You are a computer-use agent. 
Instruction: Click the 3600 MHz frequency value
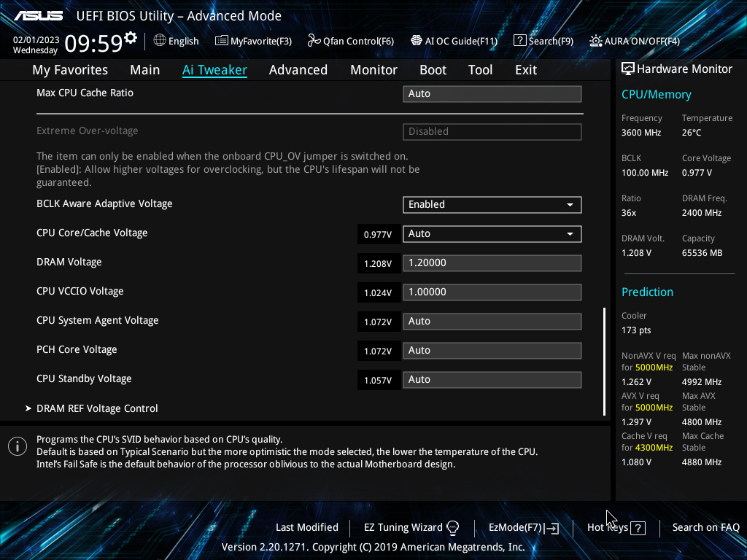pyautogui.click(x=641, y=133)
